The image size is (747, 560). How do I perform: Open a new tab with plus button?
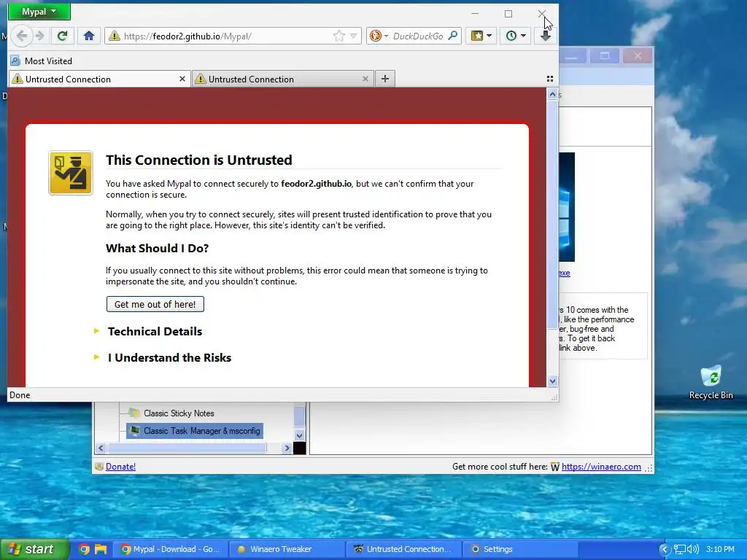click(x=385, y=79)
